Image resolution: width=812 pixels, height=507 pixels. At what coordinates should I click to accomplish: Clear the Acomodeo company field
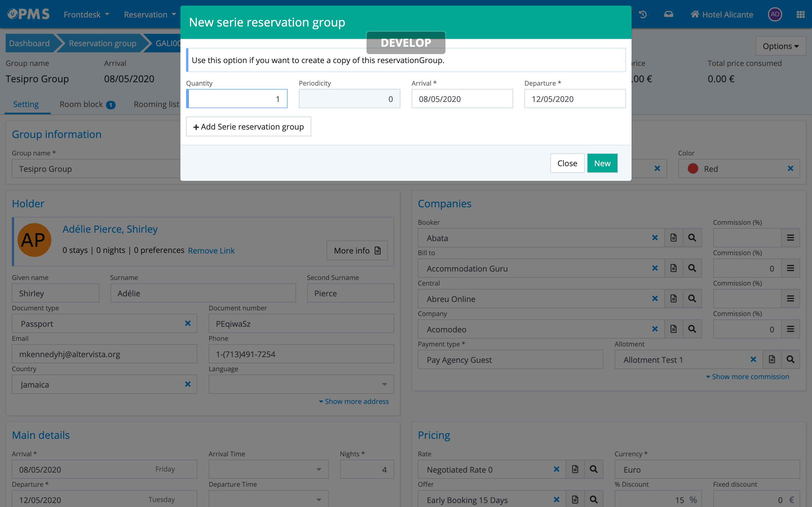coord(655,329)
